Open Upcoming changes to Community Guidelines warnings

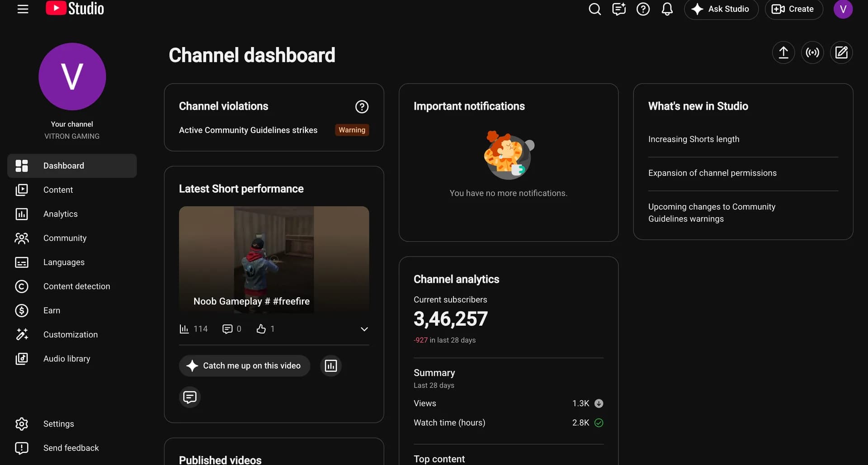click(712, 213)
